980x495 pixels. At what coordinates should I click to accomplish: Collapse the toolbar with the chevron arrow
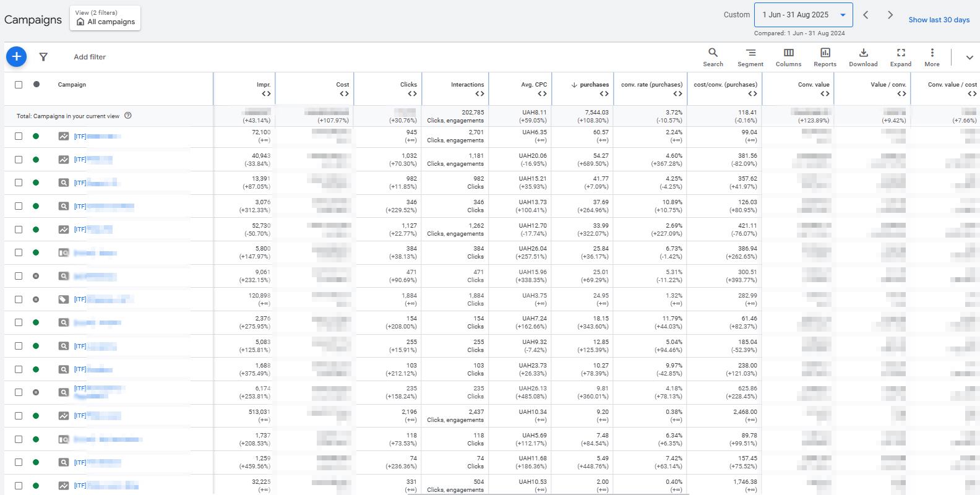969,58
